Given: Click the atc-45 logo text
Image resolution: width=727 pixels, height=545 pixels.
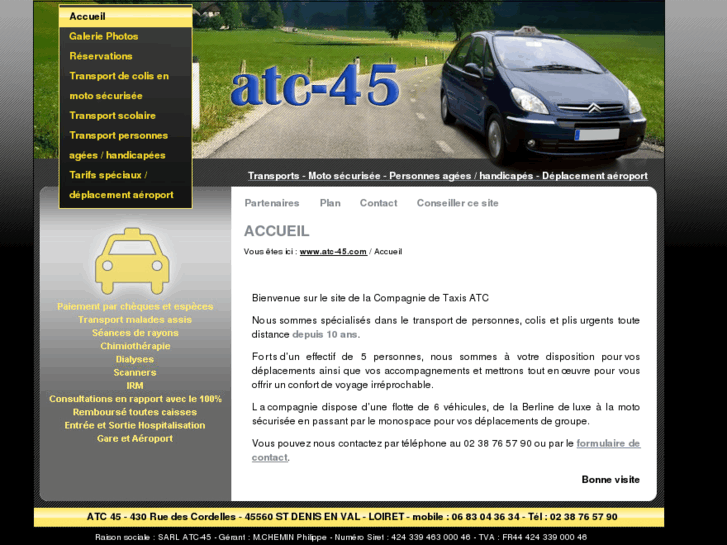Looking at the screenshot, I should point(315,86).
